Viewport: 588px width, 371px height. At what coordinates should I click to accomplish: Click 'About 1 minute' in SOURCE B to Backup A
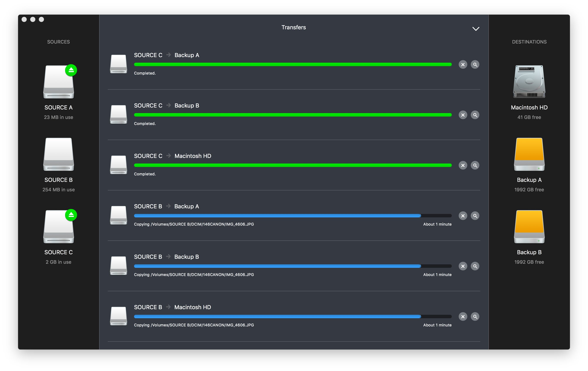click(x=437, y=224)
